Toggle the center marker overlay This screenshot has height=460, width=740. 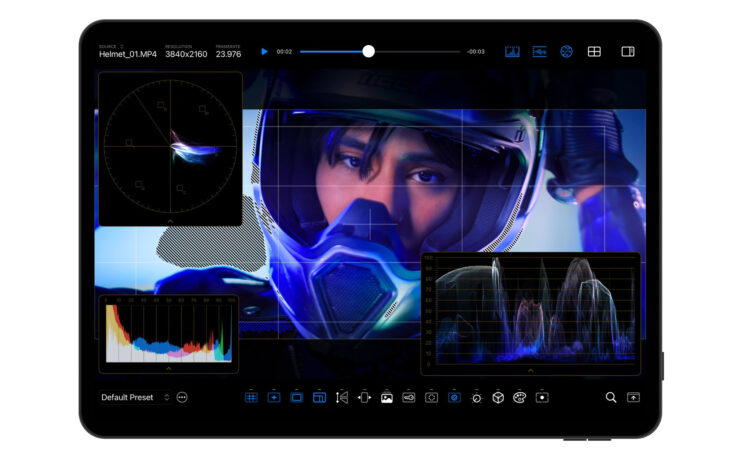coord(274,397)
